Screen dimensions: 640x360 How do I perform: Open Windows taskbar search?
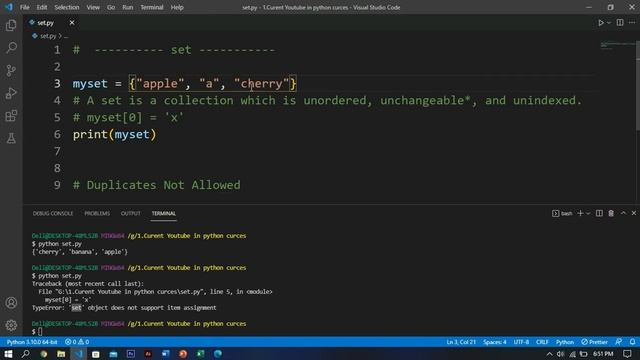click(25, 354)
